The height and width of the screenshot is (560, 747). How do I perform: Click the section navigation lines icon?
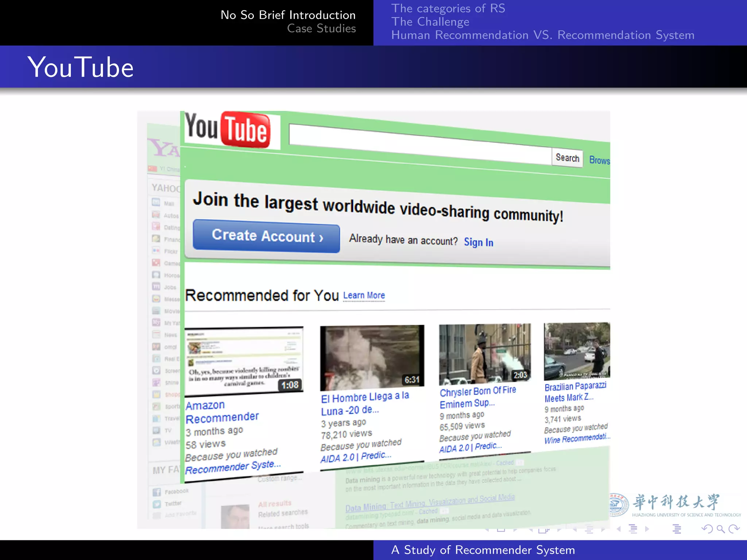pos(633,529)
